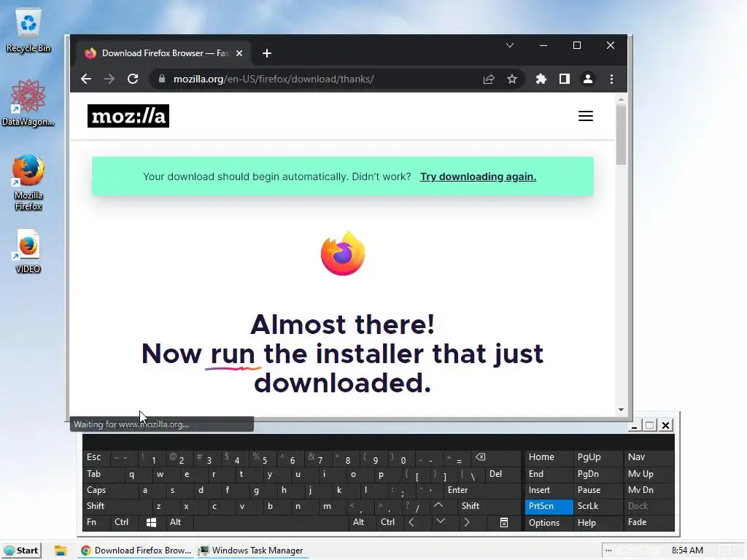The image size is (747, 560).
Task: Open the Recycle Bin desktop icon
Action: 28,31
